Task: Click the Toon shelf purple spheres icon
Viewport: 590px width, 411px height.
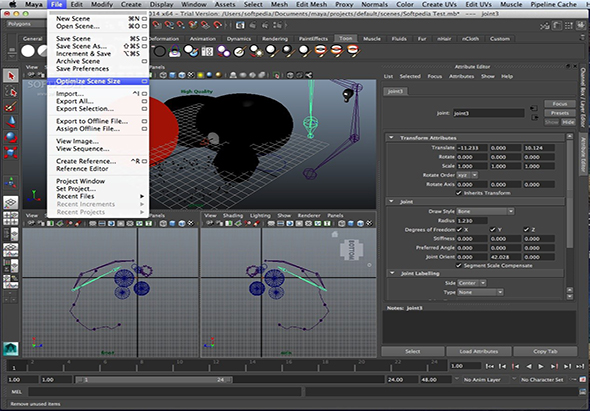Action: 224,51
